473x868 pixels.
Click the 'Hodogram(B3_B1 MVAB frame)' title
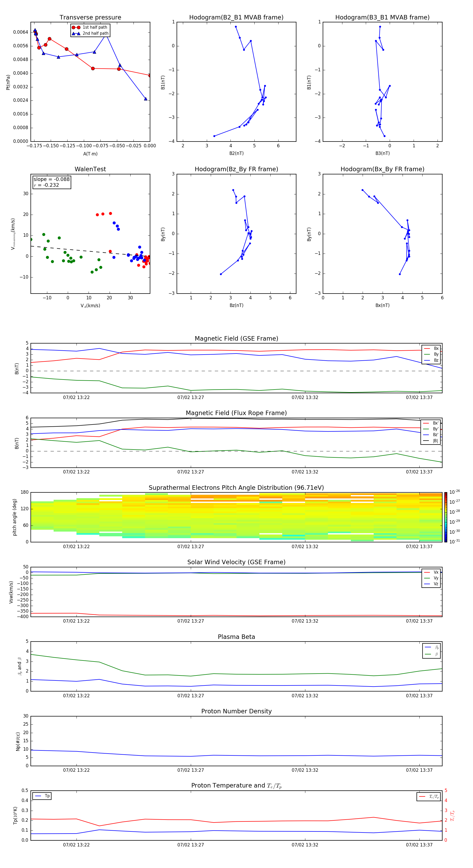pyautogui.click(x=382, y=17)
